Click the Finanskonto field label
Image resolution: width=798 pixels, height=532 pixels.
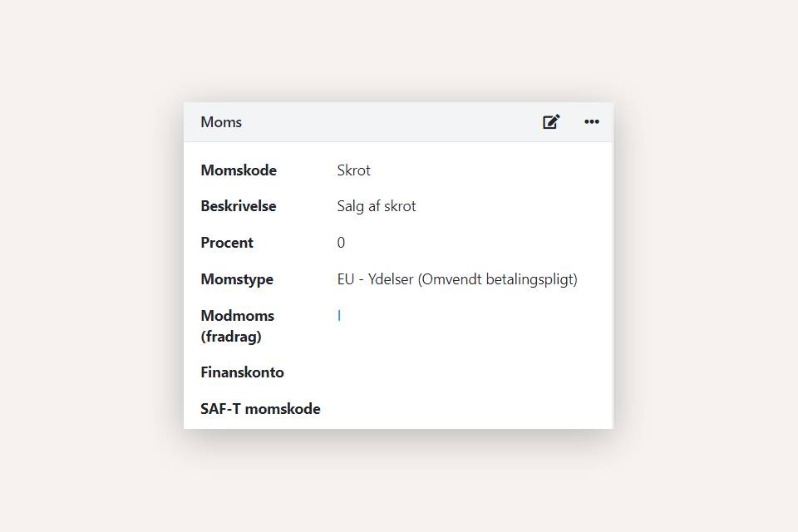point(242,372)
